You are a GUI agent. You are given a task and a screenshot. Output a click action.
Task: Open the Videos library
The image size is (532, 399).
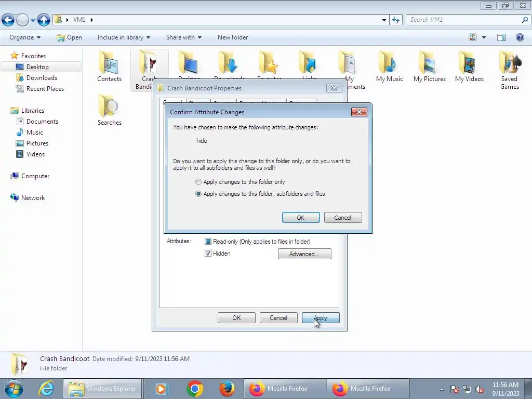coord(35,154)
